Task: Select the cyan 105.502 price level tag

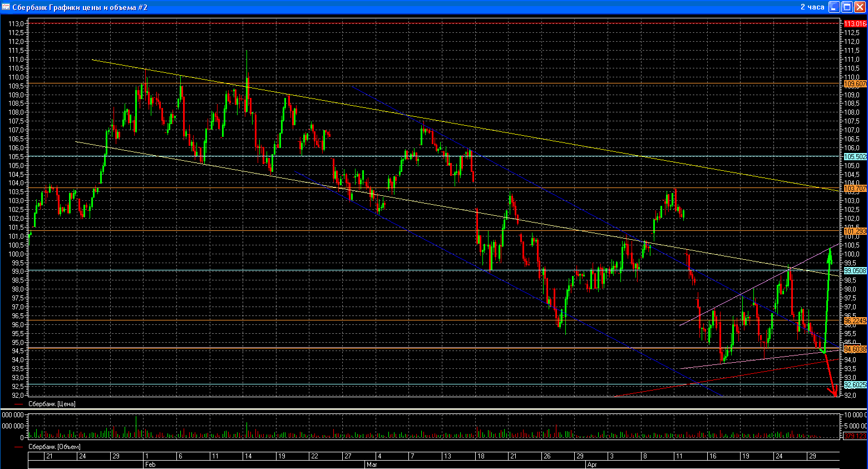Action: (x=855, y=157)
